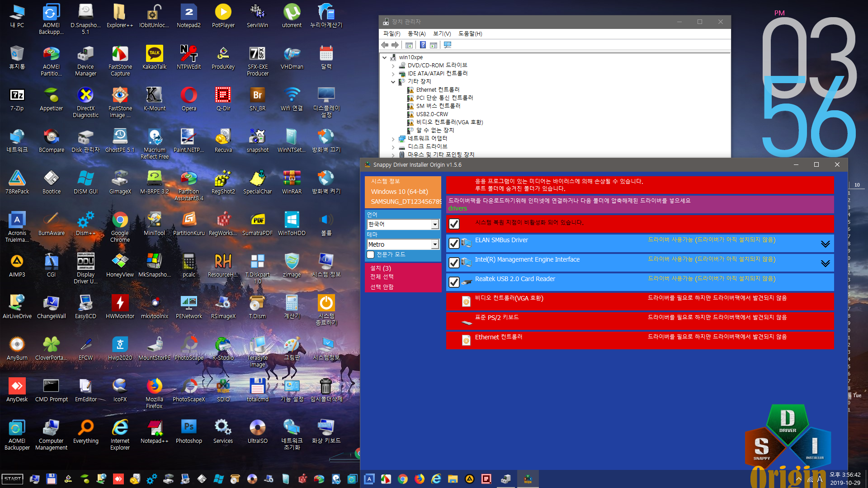The image size is (868, 488).
Task: Open 도움말(H) menu in Device Manager
Action: (x=470, y=33)
